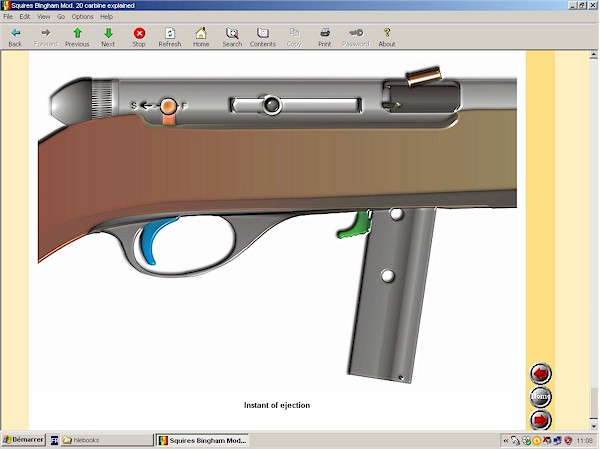Click the app icon in the title bar

point(6,5)
